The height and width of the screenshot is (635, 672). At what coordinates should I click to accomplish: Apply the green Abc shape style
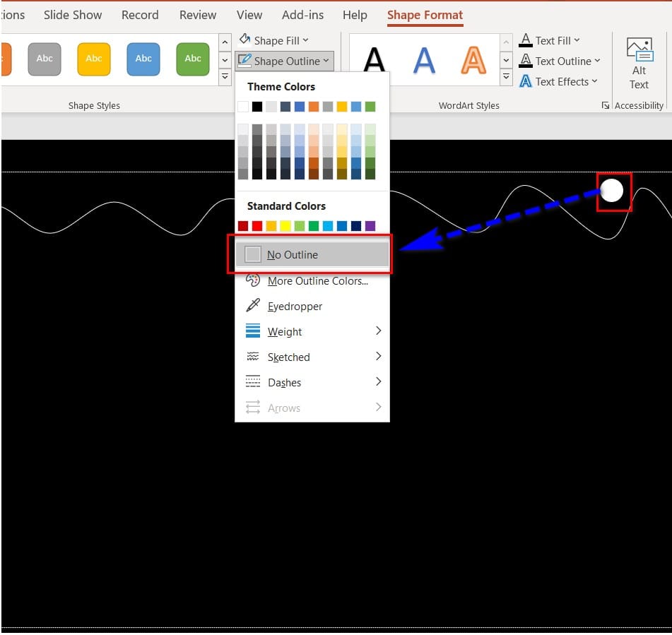tap(193, 59)
